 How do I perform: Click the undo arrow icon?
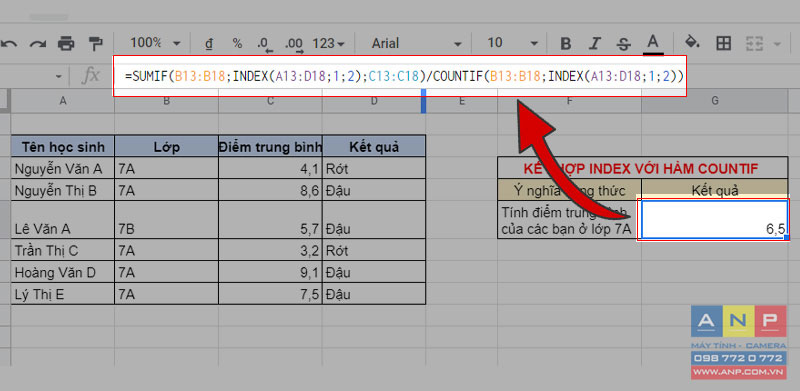tap(9, 44)
